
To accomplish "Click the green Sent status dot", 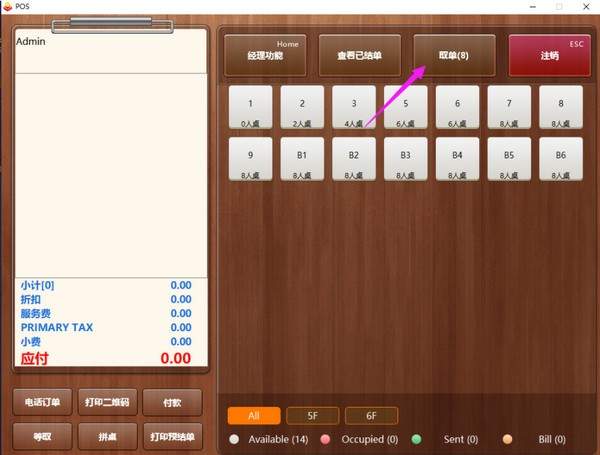I will [416, 439].
